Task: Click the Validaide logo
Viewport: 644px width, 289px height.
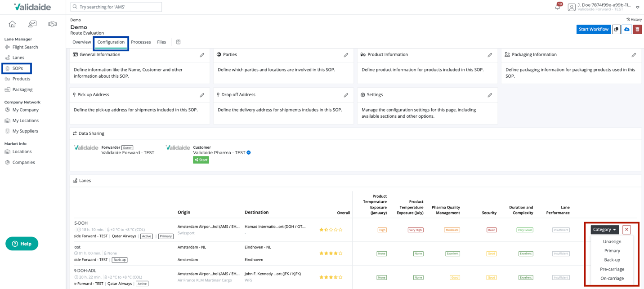Action: [x=32, y=7]
